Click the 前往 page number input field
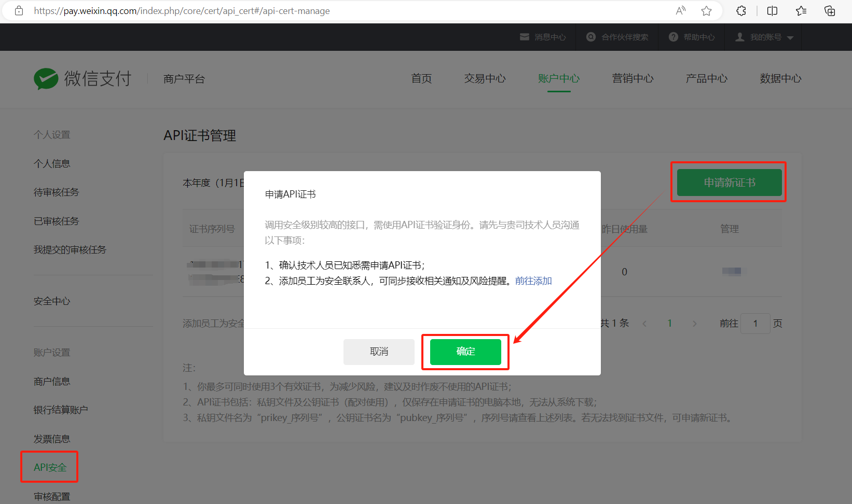This screenshot has width=852, height=504. point(755,324)
